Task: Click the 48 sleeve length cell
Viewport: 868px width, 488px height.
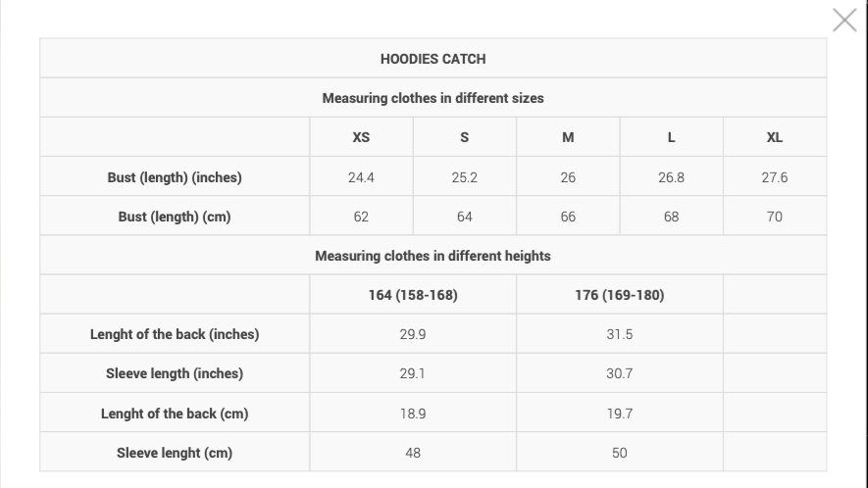Action: [x=413, y=453]
